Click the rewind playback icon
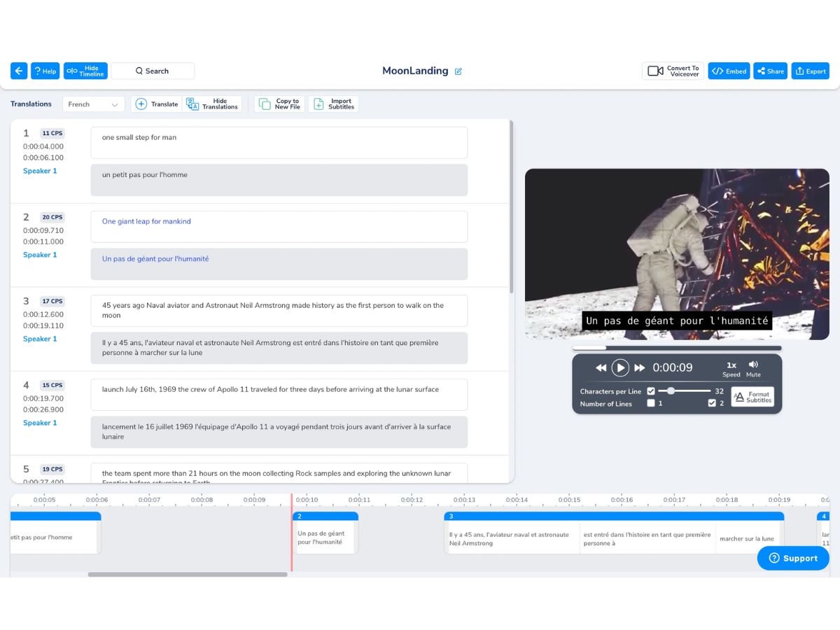840x630 pixels. tap(601, 367)
